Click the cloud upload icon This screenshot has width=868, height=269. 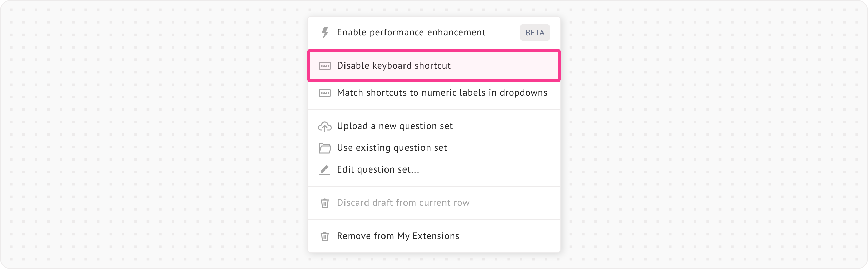coord(325,126)
